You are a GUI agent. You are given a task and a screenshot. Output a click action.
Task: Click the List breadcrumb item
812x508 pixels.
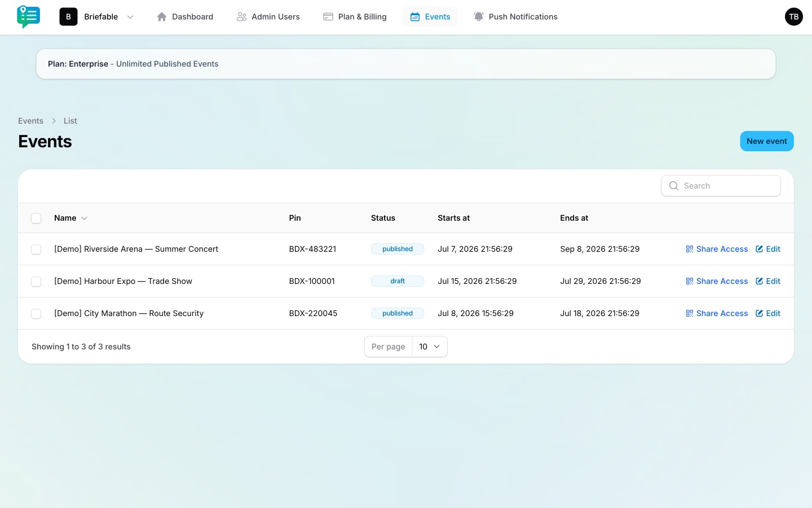coord(70,121)
